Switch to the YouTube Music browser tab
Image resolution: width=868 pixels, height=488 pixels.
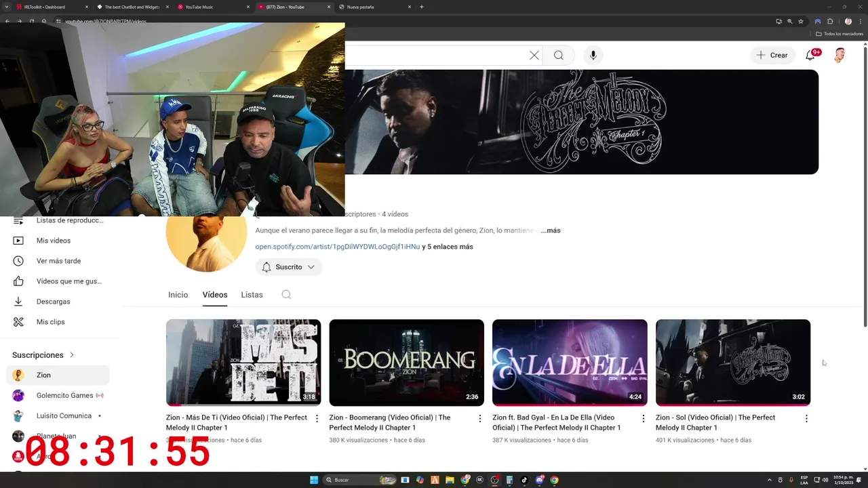point(214,7)
